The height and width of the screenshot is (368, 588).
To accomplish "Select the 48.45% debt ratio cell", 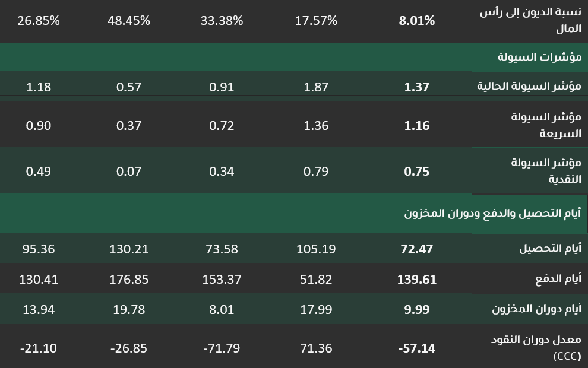I will pos(129,21).
